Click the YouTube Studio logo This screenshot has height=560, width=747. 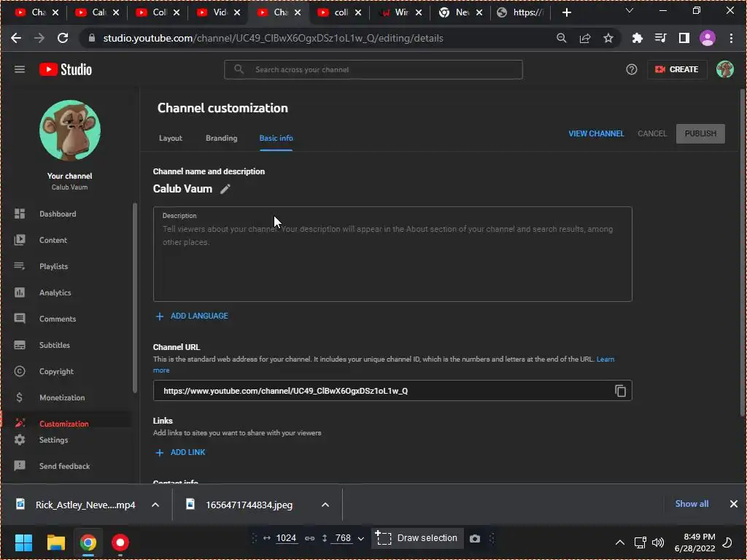(65, 69)
